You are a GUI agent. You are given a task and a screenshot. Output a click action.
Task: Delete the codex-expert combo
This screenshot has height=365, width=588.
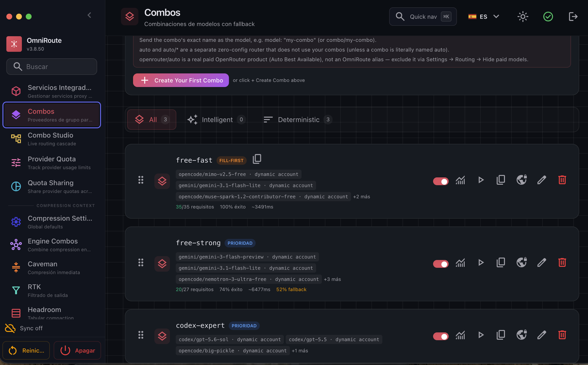[x=562, y=335]
